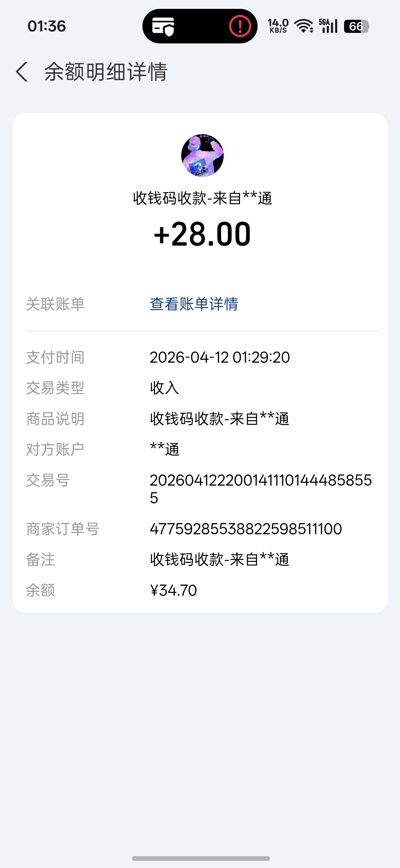Tap the battery level indicator
400x868 pixels.
356,26
